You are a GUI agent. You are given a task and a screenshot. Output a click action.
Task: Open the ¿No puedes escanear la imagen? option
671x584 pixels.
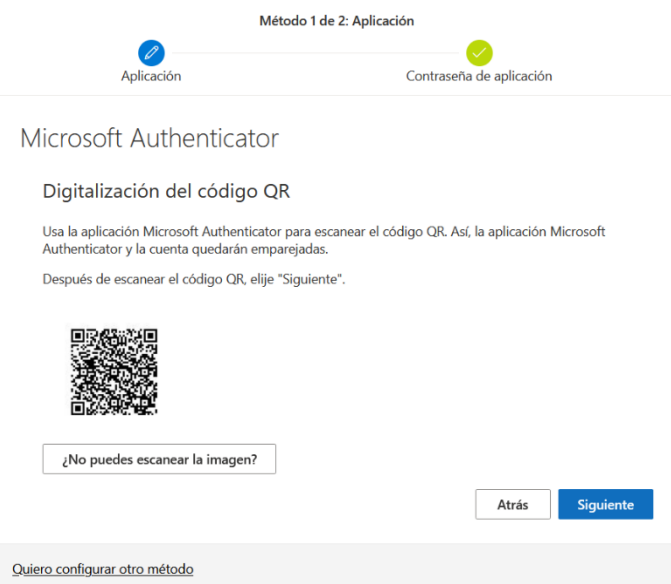tap(159, 459)
